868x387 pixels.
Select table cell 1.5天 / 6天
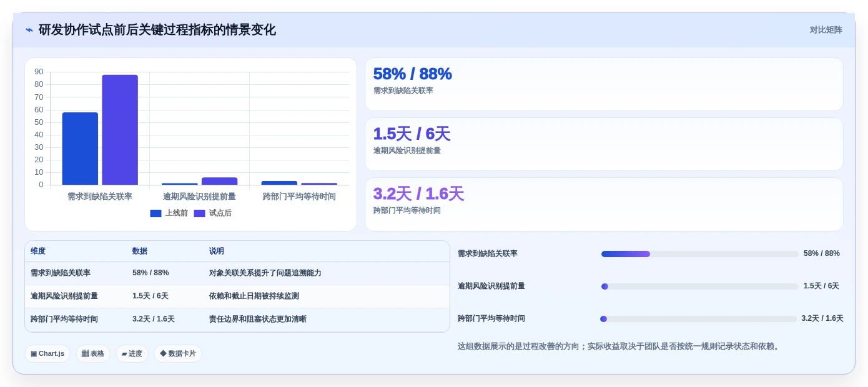click(150, 296)
